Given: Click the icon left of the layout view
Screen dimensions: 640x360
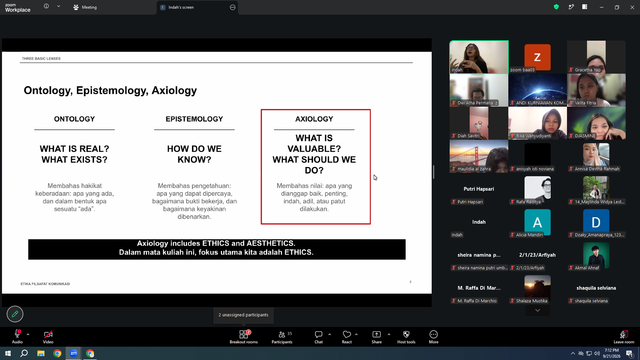Looking at the screenshot, I should (x=571, y=7).
